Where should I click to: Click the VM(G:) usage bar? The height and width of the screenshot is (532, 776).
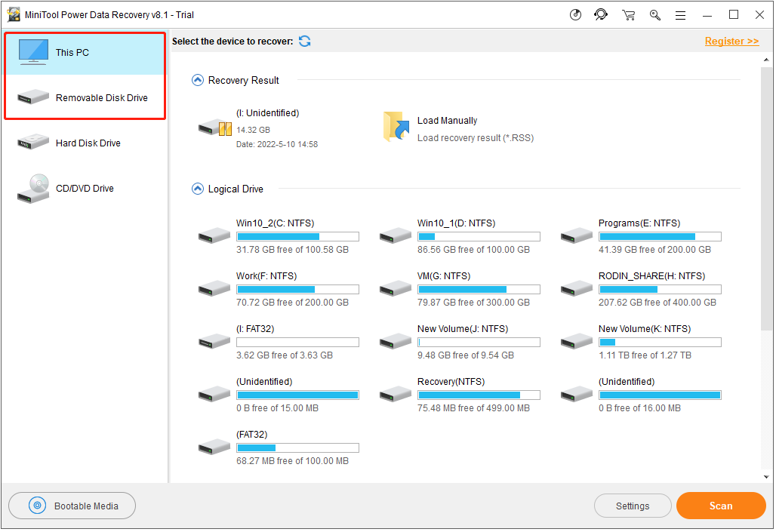click(x=479, y=290)
